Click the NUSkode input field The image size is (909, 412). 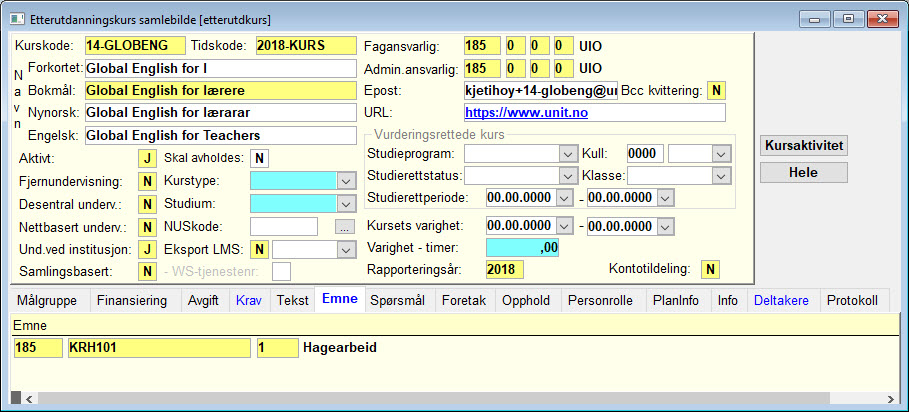pos(284,227)
